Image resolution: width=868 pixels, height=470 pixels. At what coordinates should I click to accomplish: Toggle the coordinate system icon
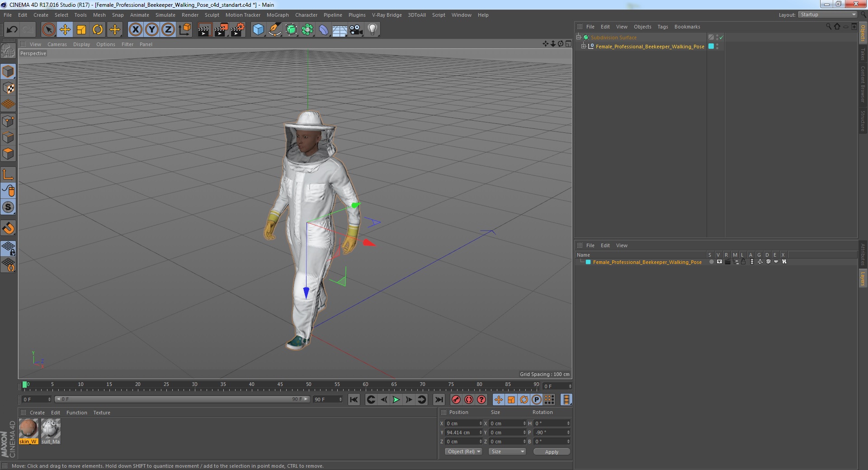[185, 30]
